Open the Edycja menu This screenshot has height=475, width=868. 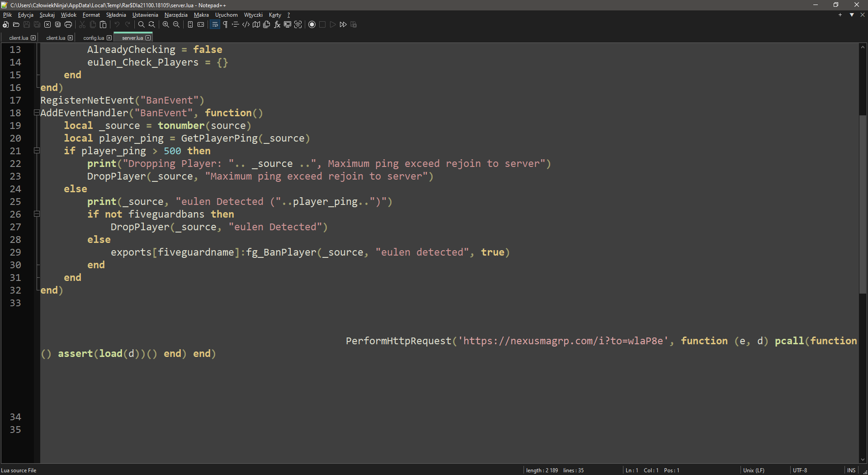click(26, 15)
